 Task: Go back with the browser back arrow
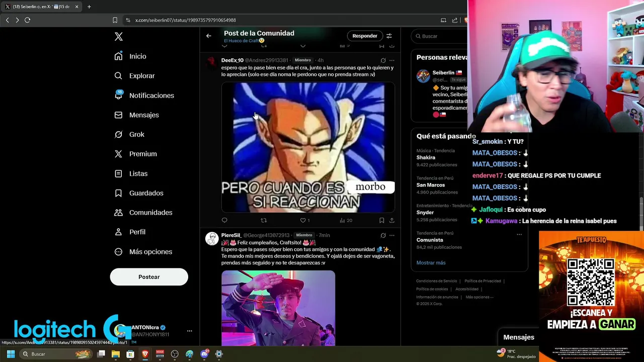click(7, 20)
